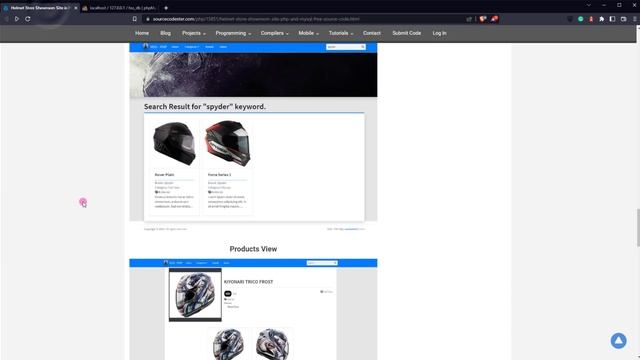This screenshot has width=640, height=360.
Task: Expand the Tutorials dropdown menu
Action: [x=341, y=33]
